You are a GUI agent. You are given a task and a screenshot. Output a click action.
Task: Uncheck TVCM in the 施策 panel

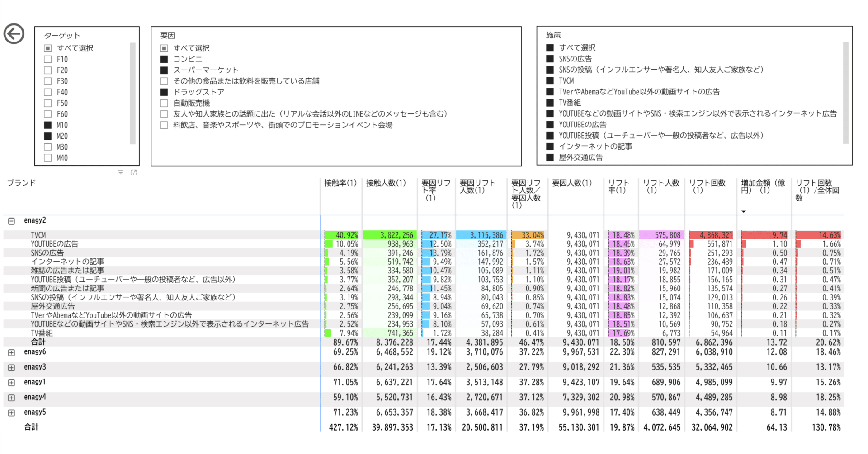tap(549, 80)
